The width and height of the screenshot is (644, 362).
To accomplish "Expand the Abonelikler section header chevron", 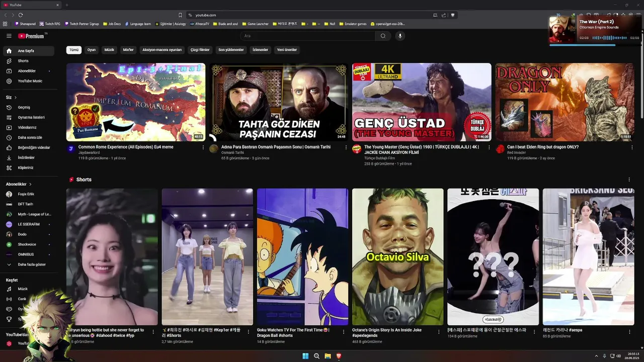I will click(30, 185).
